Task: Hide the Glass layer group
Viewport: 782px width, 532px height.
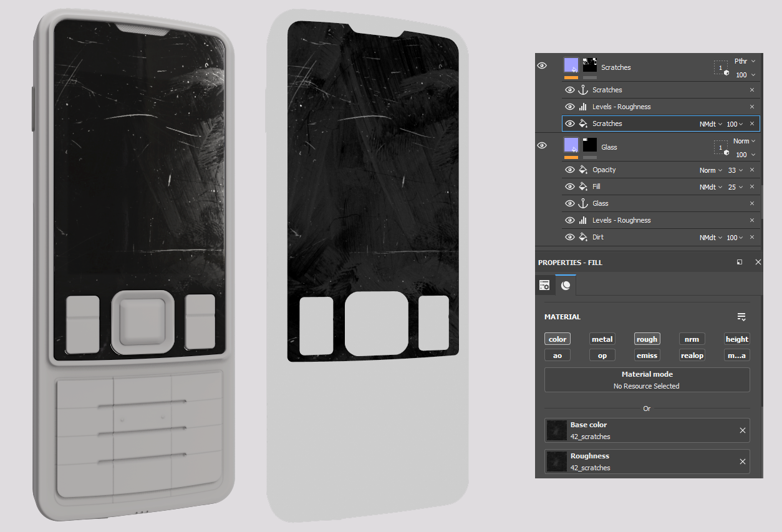Action: click(x=542, y=145)
